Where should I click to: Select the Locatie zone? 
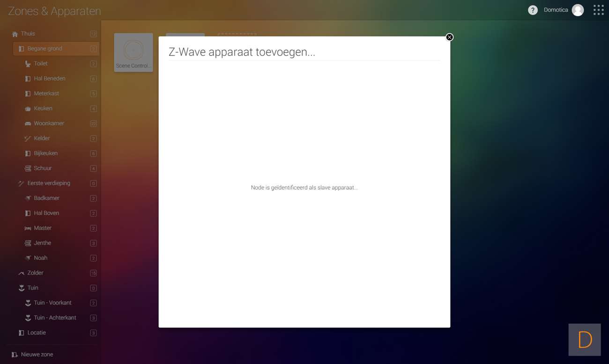click(37, 333)
